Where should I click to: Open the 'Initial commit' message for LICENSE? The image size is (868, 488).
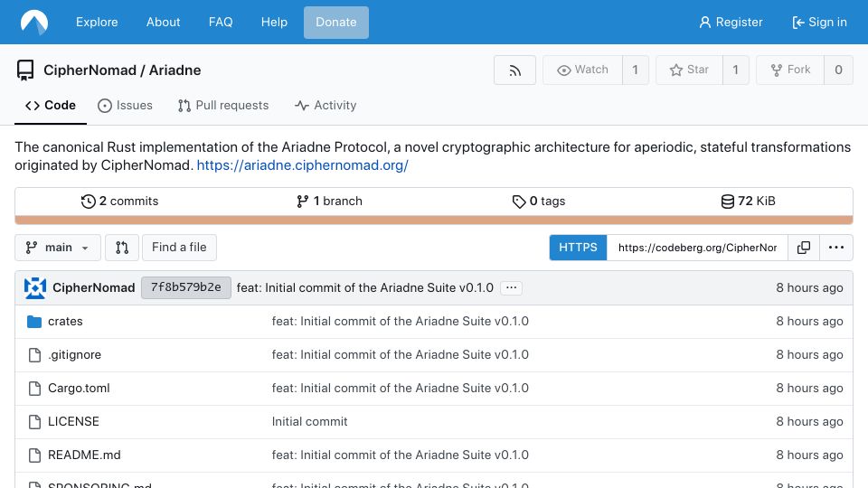coord(309,422)
